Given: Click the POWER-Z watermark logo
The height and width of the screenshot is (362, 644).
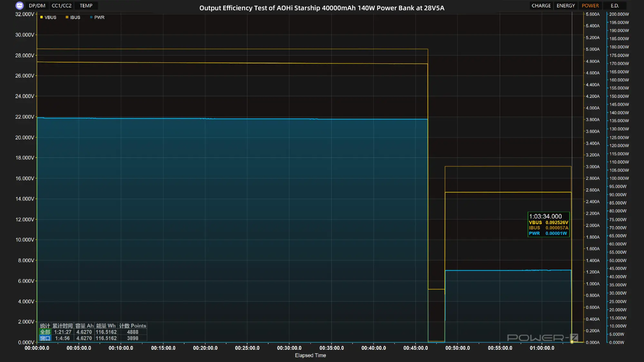Looking at the screenshot, I should click(x=542, y=338).
